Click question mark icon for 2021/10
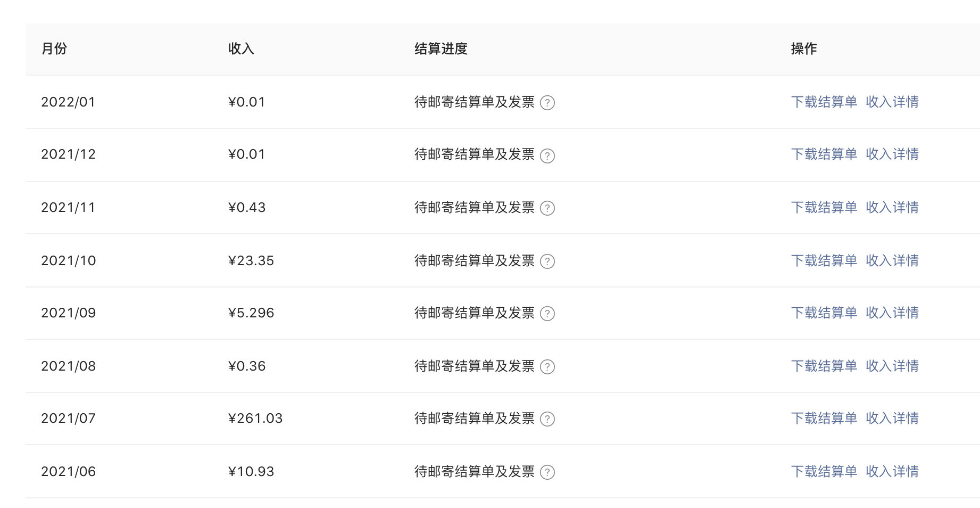The width and height of the screenshot is (980, 508). (547, 261)
